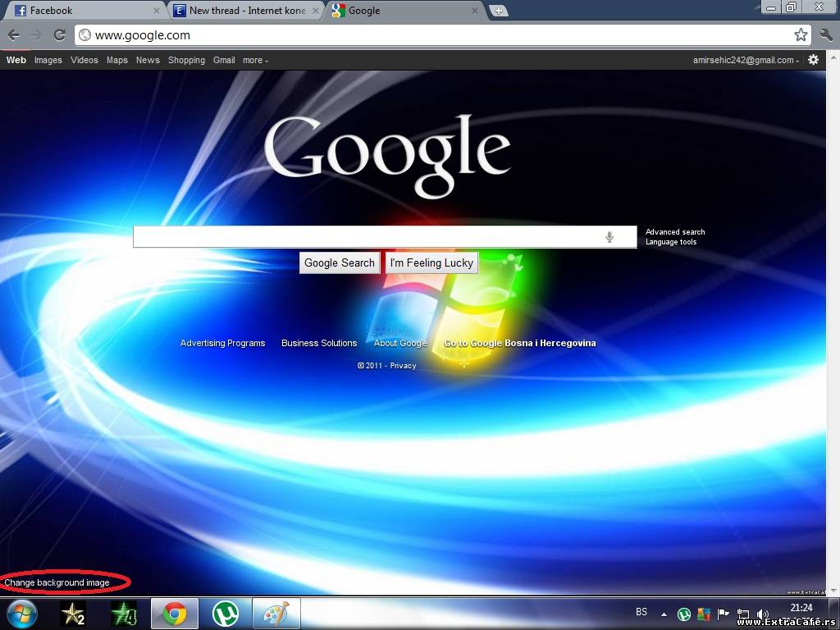The height and width of the screenshot is (630, 840).
Task: Open Images in the Google top bar
Action: [48, 60]
